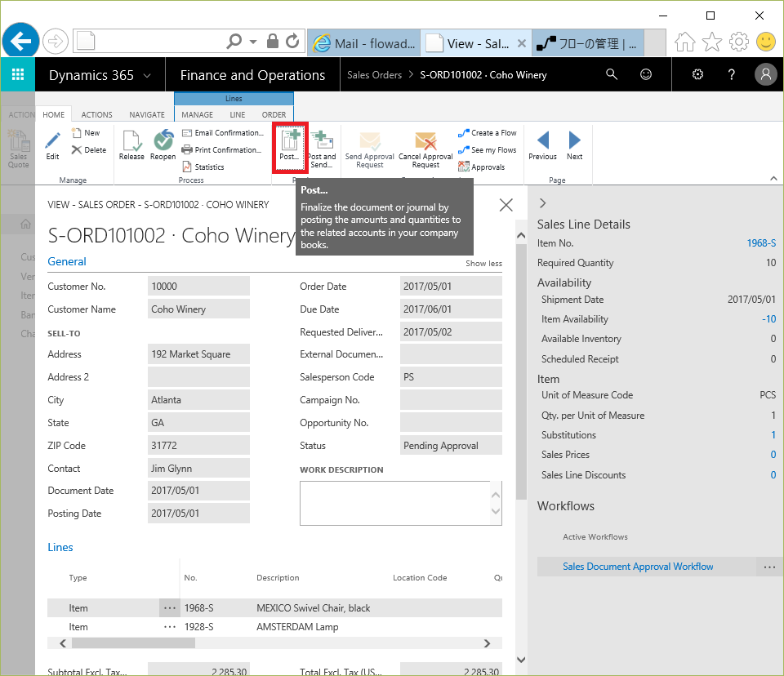Go to Previous page in ribbon
Screen dimensions: 784x676
pos(542,145)
